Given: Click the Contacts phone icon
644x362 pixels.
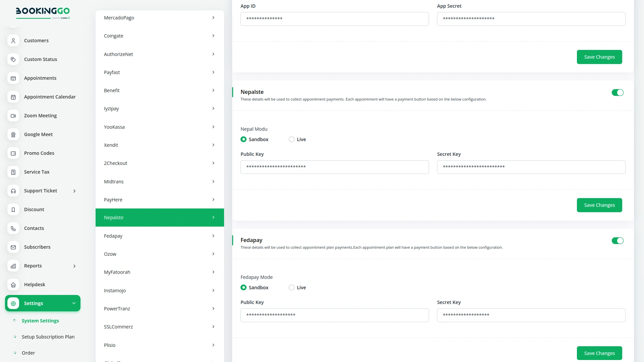Looking at the screenshot, I should tap(13, 228).
